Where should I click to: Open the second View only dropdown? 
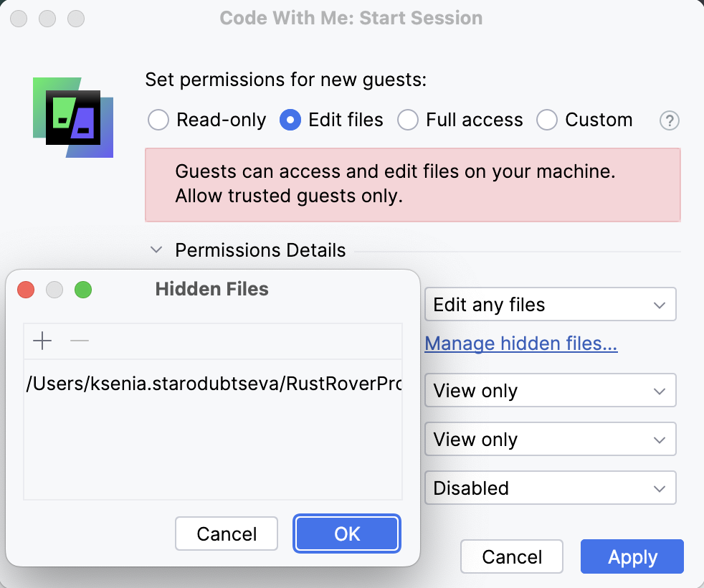550,439
